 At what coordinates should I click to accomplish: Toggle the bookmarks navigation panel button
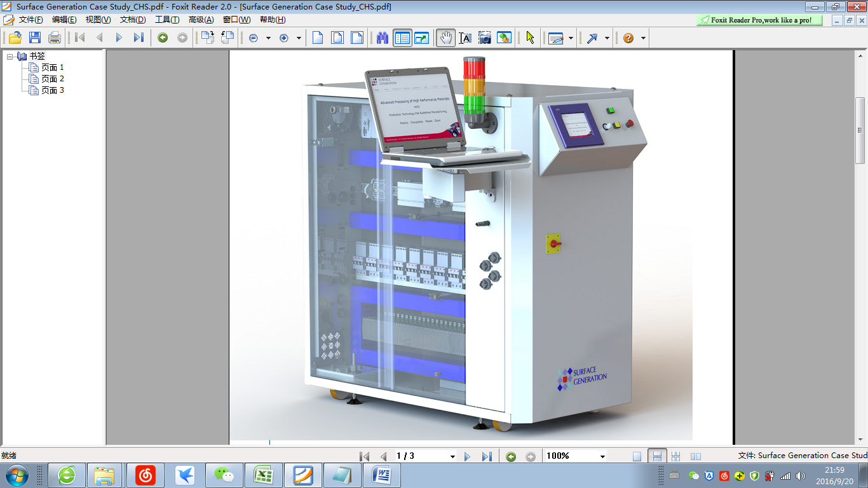[402, 38]
